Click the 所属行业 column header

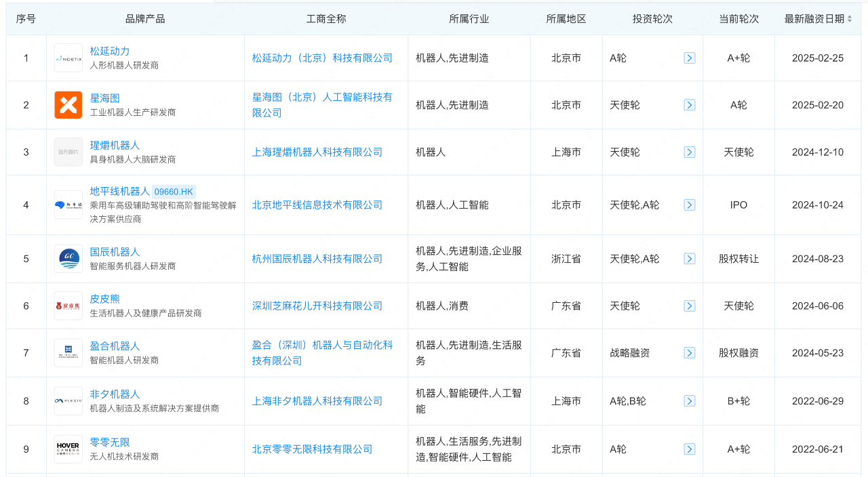coord(469,19)
